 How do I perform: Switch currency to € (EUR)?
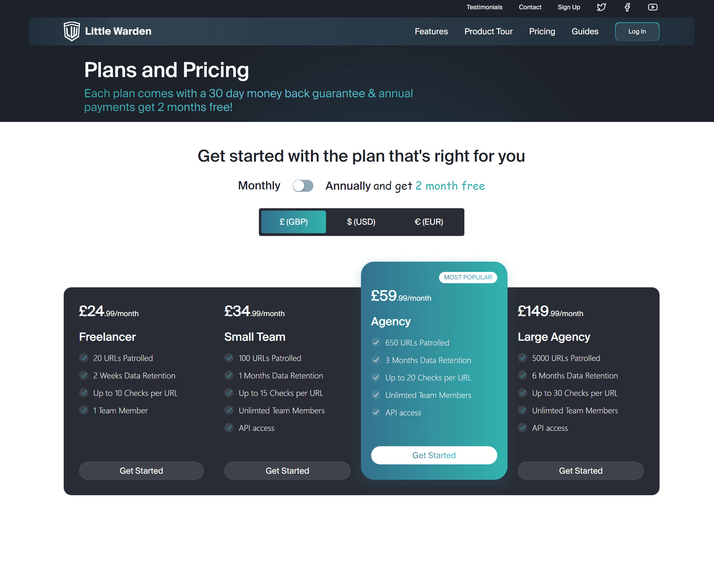[x=429, y=222]
